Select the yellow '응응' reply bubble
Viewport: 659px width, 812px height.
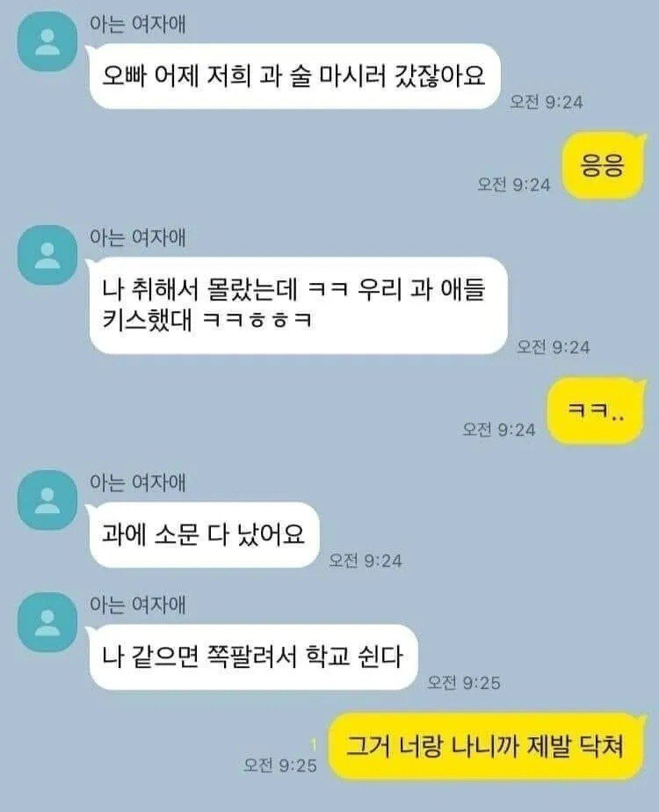[x=603, y=166]
